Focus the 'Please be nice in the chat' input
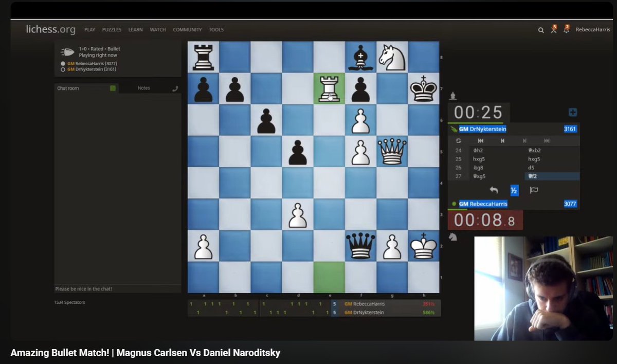The width and height of the screenshot is (617, 364). 118,289
